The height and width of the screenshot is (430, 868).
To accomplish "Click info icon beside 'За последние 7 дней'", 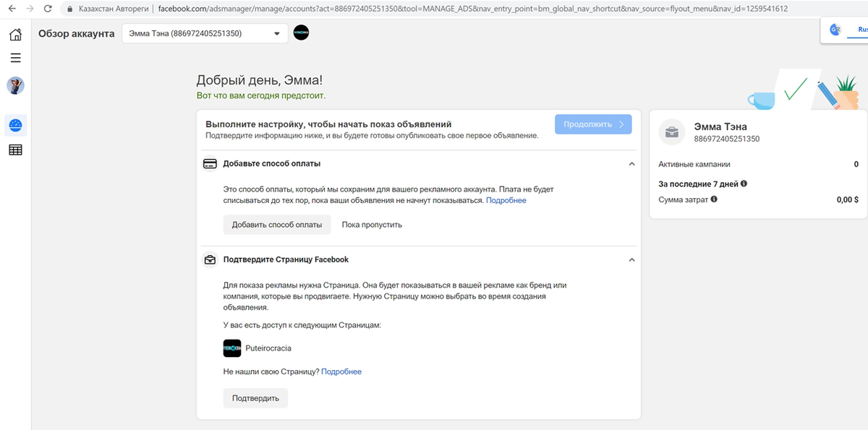I will (744, 184).
